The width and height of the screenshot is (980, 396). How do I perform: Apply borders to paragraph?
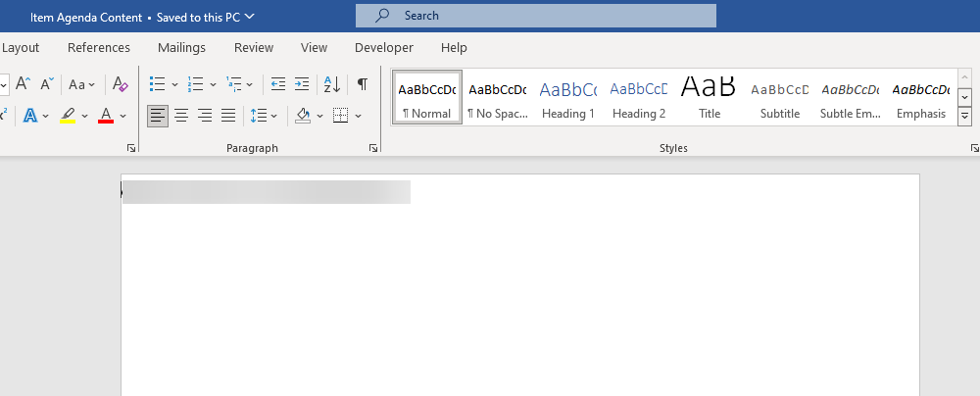[341, 116]
